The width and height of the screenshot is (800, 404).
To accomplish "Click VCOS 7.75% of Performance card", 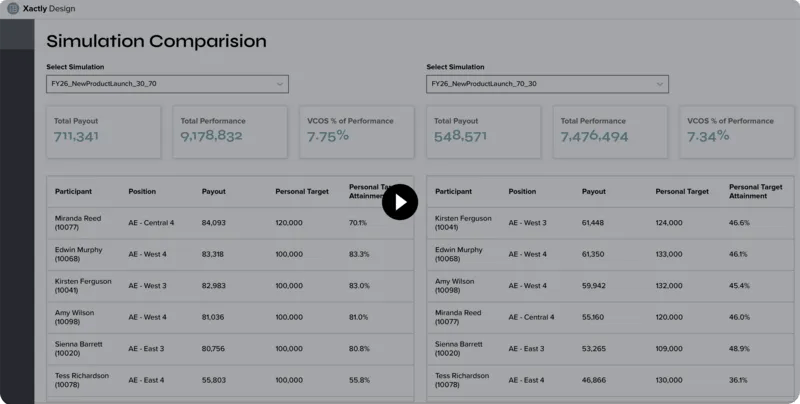I will [357, 132].
